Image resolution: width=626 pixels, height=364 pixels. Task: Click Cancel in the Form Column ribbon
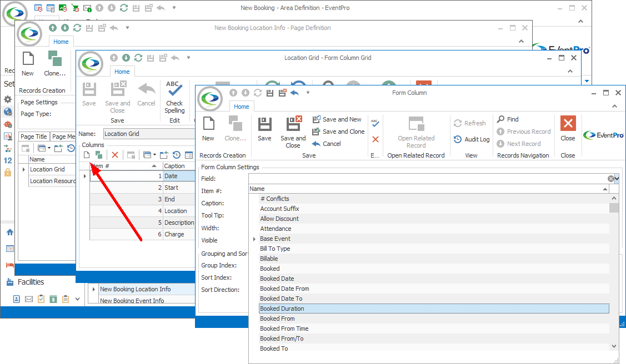(x=327, y=144)
